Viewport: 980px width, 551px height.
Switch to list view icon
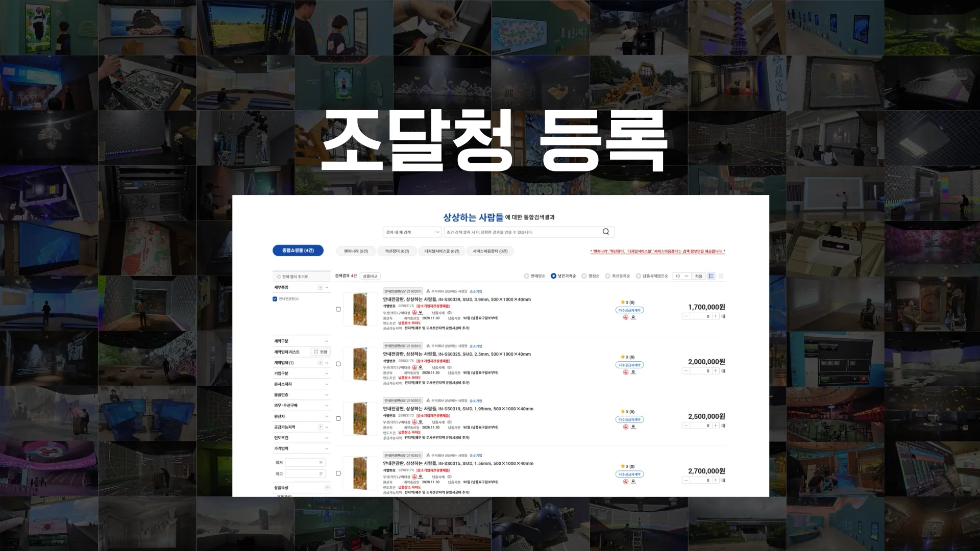pos(711,276)
